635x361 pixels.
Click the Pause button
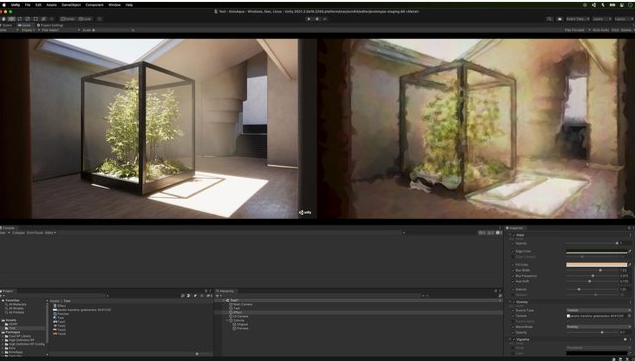point(317,19)
